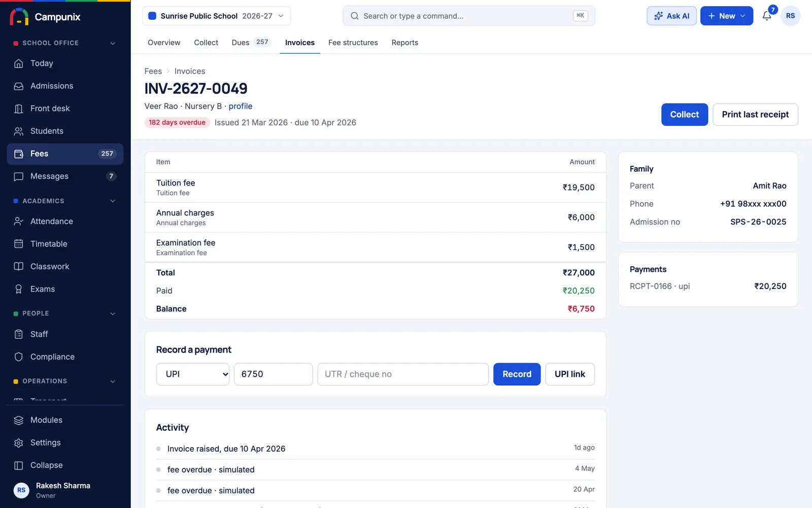Click the blue Collect button
Image resolution: width=812 pixels, height=508 pixels.
click(685, 115)
